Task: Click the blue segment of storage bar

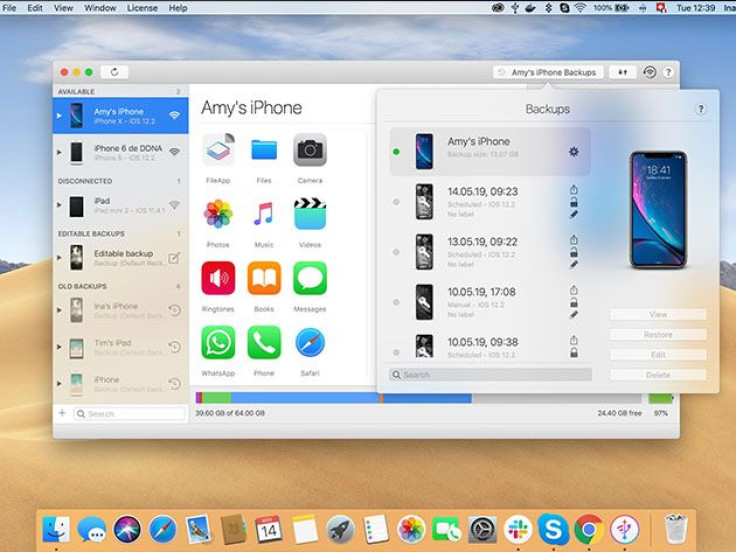Action: coord(305,398)
